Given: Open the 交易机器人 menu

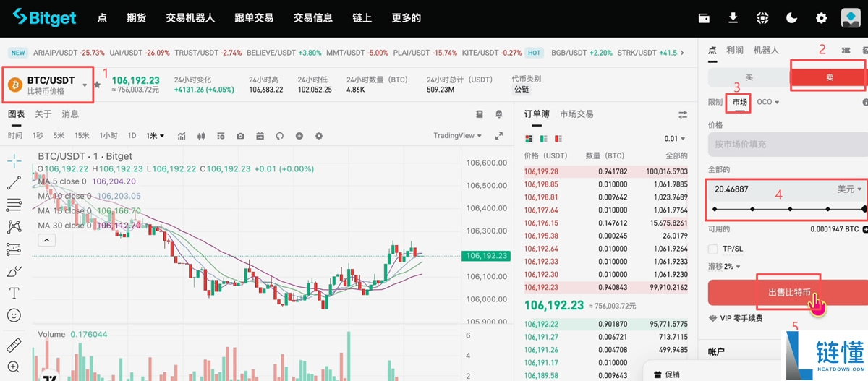Looking at the screenshot, I should (x=190, y=18).
